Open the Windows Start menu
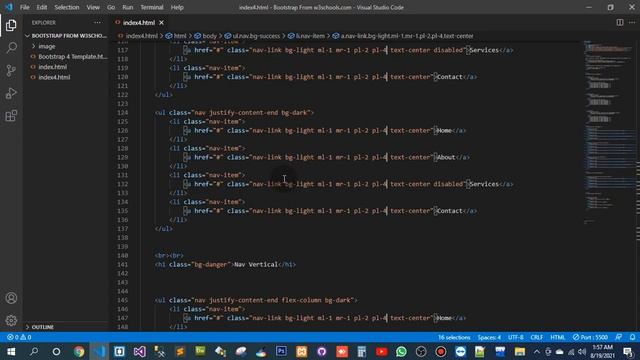 [11, 351]
